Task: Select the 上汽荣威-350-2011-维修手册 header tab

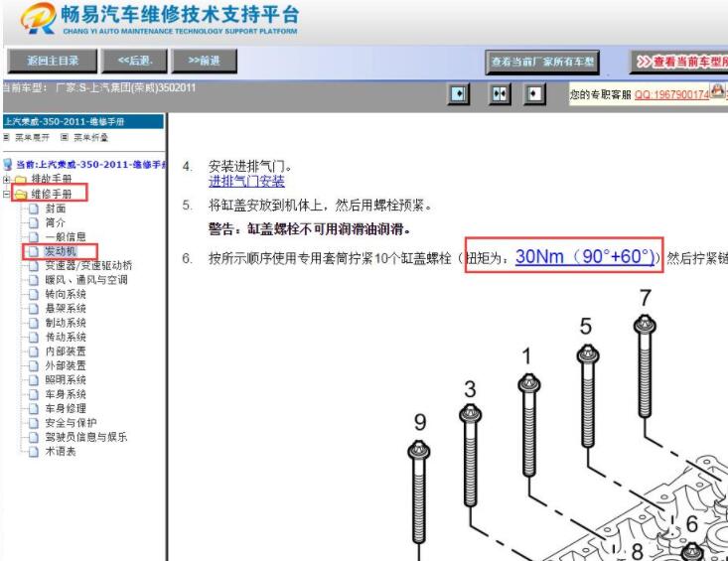Action: 83,121
